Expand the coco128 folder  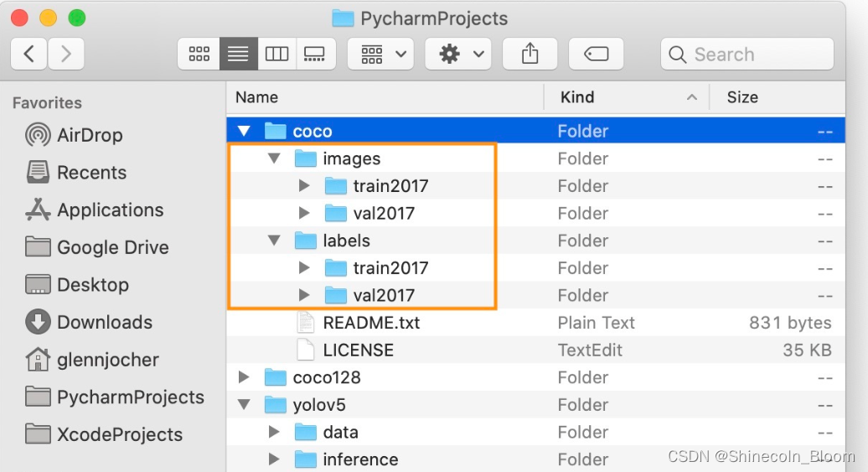point(244,377)
